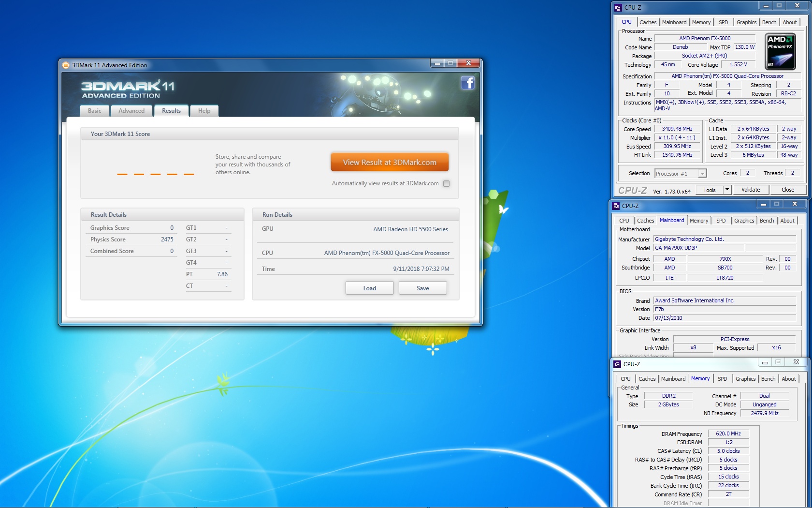Close the bottom CPU-Z Memory window
This screenshot has height=508, width=812.
click(x=796, y=362)
